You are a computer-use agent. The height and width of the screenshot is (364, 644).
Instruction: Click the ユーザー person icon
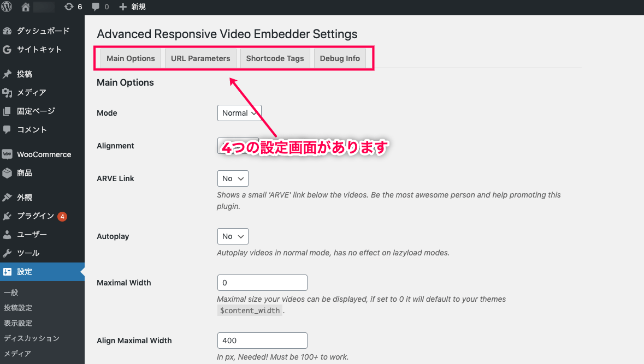[x=7, y=234]
